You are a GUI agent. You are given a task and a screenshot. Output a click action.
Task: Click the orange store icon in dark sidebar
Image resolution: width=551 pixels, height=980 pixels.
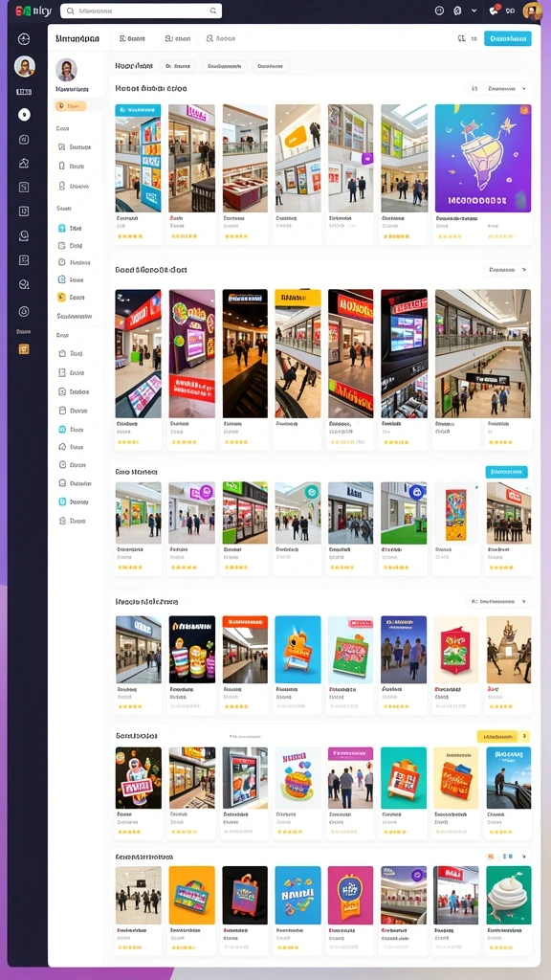point(24,349)
